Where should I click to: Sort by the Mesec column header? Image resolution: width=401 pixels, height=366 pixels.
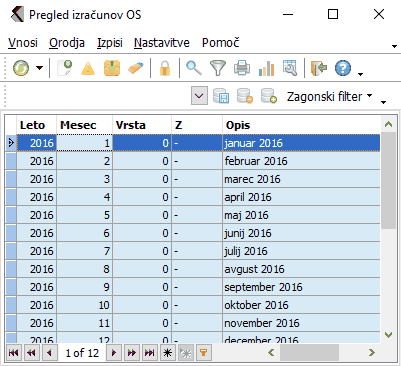[x=85, y=125]
